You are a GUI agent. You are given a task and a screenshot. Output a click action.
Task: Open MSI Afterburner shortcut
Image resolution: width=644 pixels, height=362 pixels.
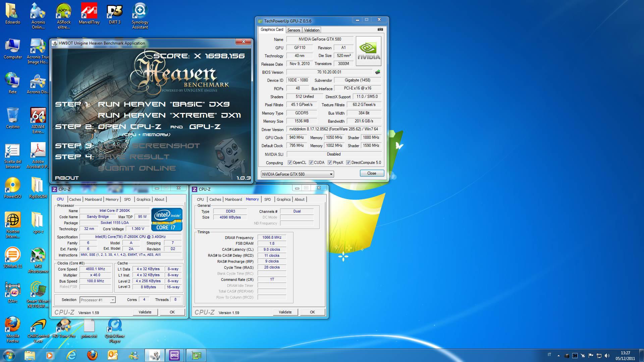(38, 260)
